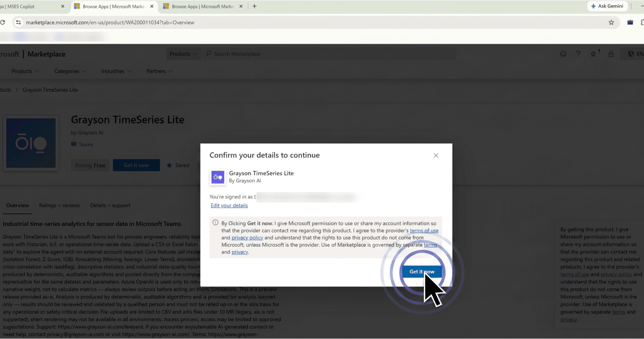This screenshot has width=644, height=339.
Task: Click browser extension icon beside bookmark star
Action: (x=630, y=23)
